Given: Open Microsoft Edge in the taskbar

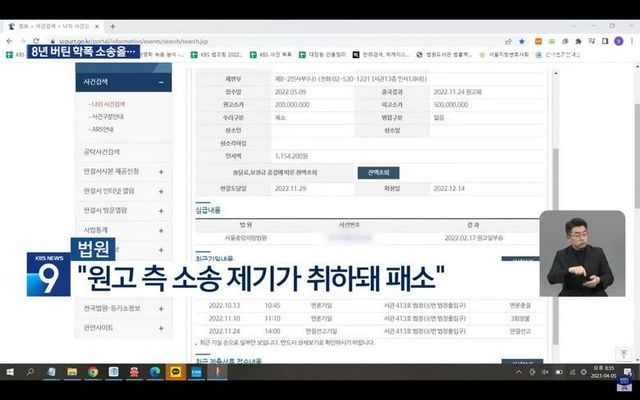Looking at the screenshot, I should pos(155,372).
